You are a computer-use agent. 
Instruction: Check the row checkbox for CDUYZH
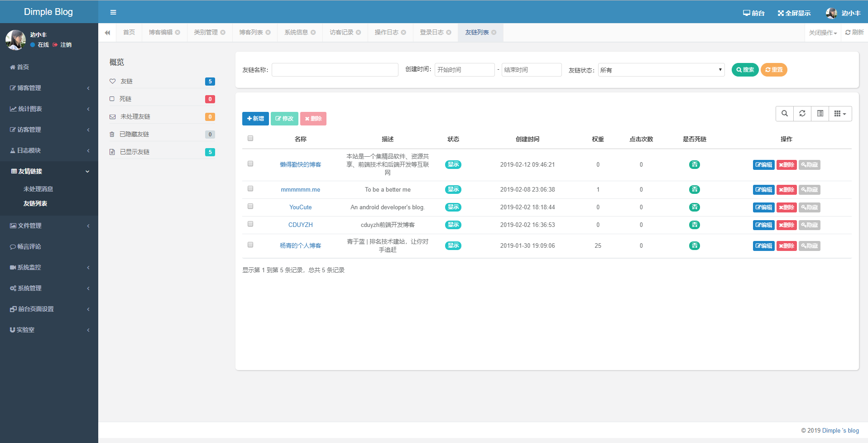click(x=250, y=224)
